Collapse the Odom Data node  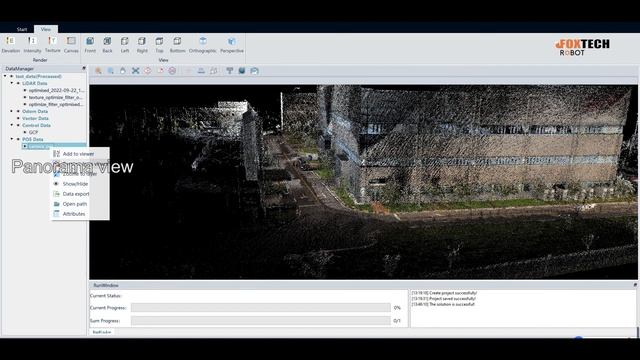[x=12, y=111]
